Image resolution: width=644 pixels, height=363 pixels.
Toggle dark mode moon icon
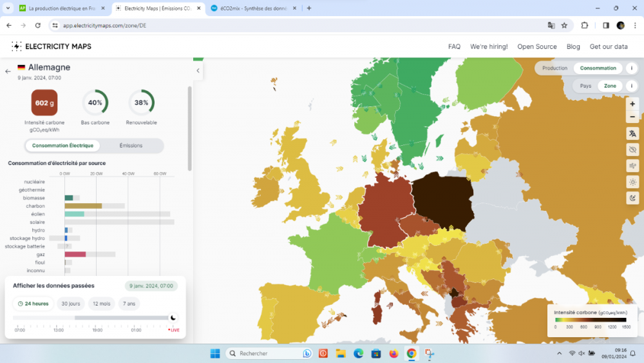click(632, 198)
